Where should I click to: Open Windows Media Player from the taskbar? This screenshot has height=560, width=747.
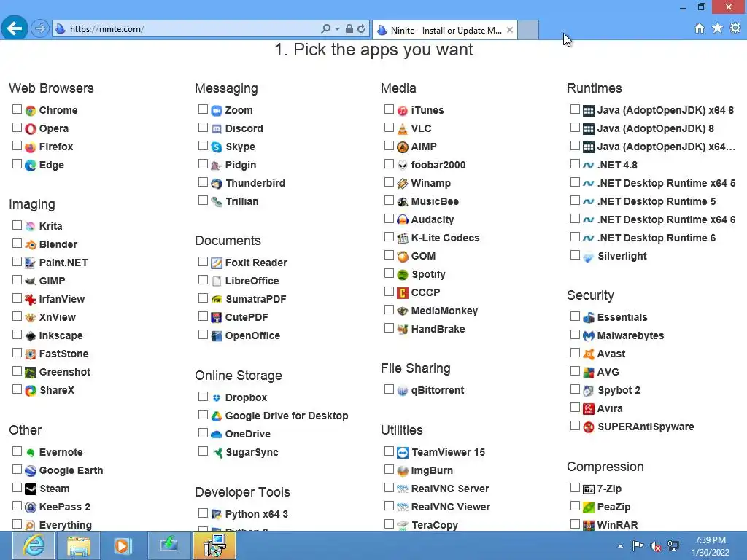pos(123,545)
